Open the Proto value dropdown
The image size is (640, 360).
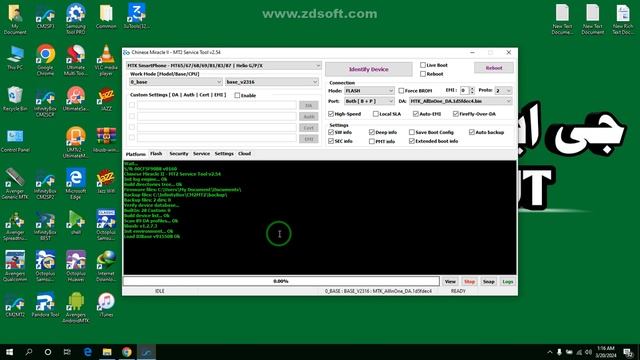tap(503, 91)
